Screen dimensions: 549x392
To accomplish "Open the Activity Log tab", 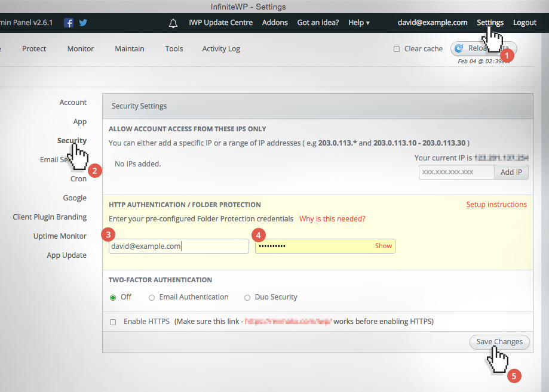I will 221,48.
